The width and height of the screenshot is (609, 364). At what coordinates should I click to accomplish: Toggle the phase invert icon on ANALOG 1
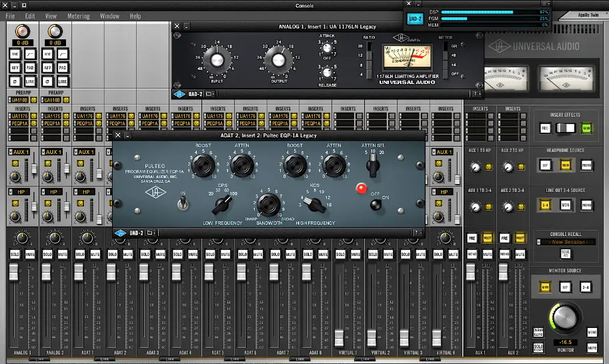tap(15, 81)
